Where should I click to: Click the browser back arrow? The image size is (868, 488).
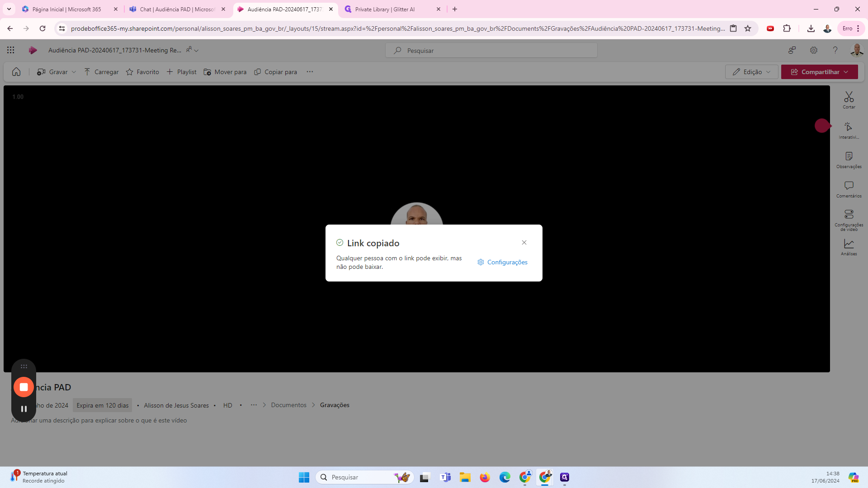pos(10,28)
